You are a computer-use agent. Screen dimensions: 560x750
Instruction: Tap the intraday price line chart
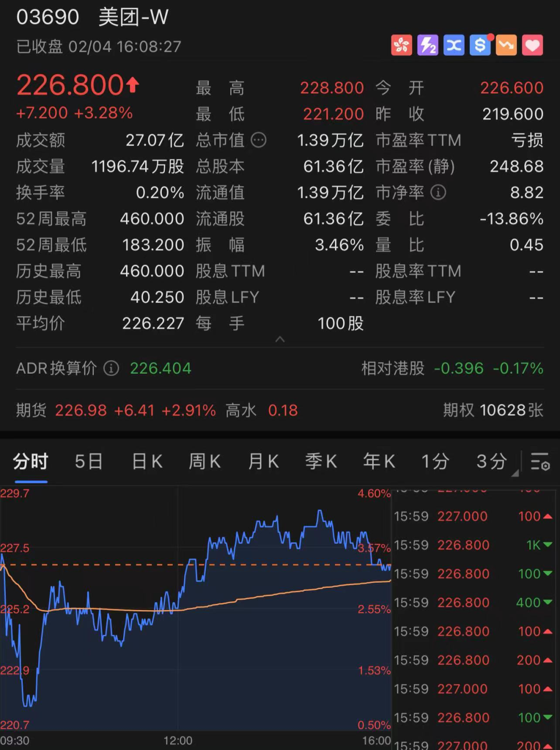click(195, 609)
